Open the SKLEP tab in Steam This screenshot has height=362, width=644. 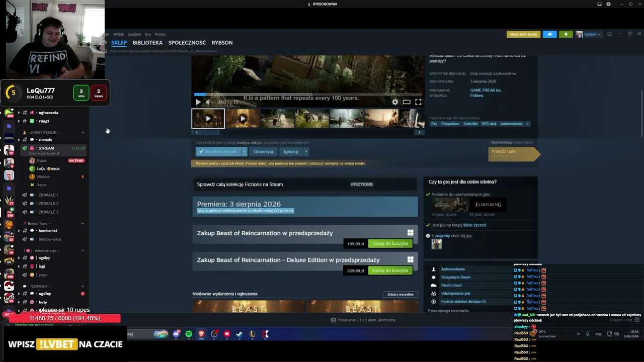pos(119,43)
